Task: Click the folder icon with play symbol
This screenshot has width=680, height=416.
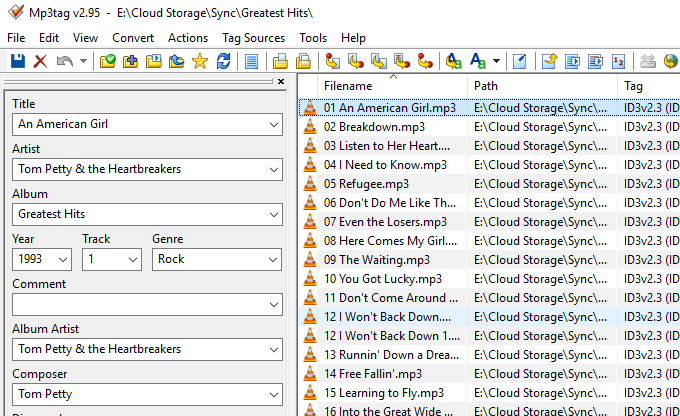Action: pos(154,61)
